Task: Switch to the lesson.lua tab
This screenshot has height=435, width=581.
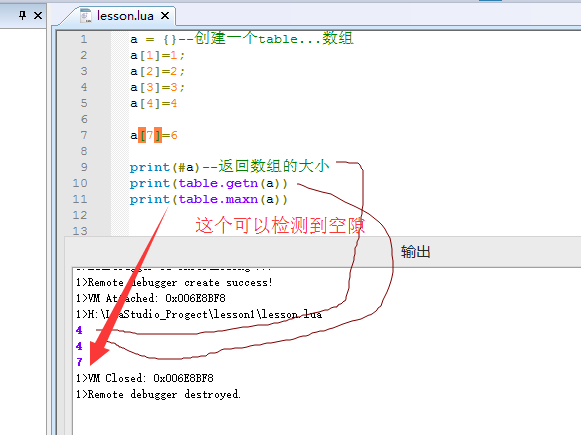Action: pyautogui.click(x=125, y=16)
